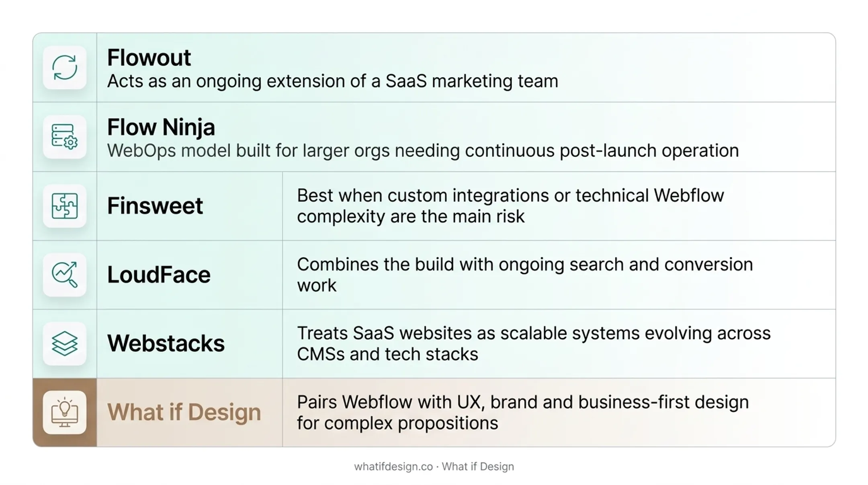Select the Flowout heading
This screenshot has height=485, width=868.
(149, 58)
